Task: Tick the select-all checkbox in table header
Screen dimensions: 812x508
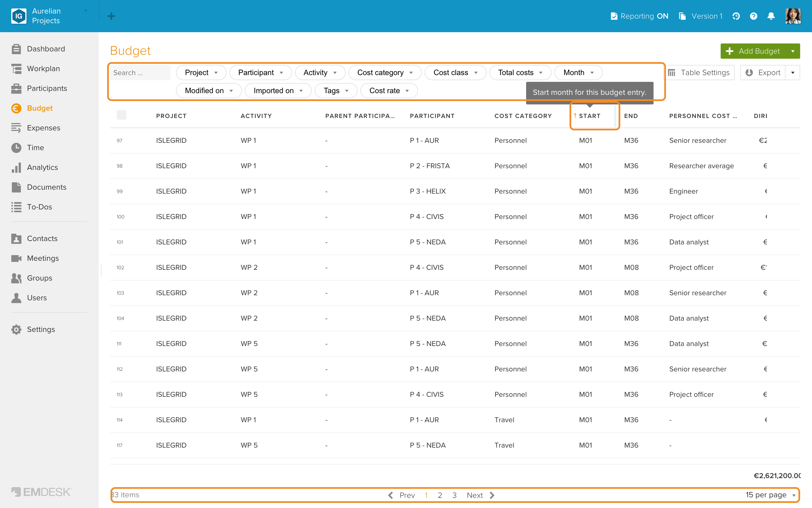Action: [x=122, y=115]
